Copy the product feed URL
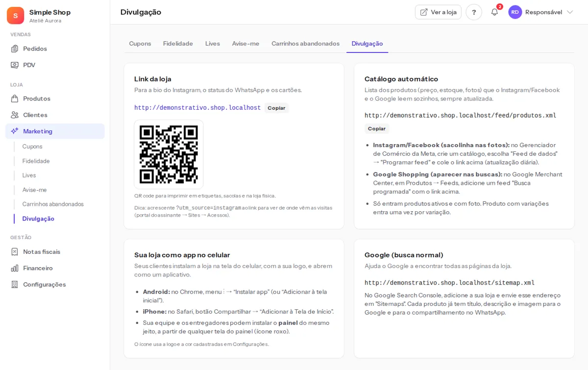This screenshot has width=588, height=370. (377, 128)
